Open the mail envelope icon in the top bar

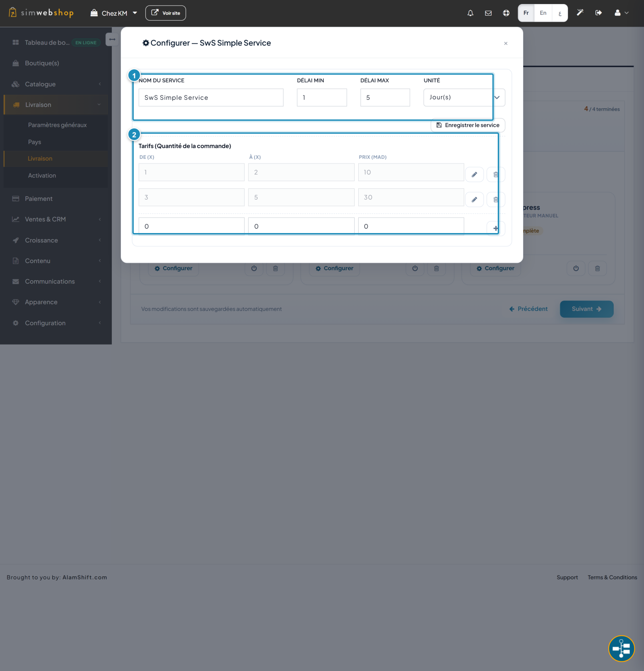(488, 13)
